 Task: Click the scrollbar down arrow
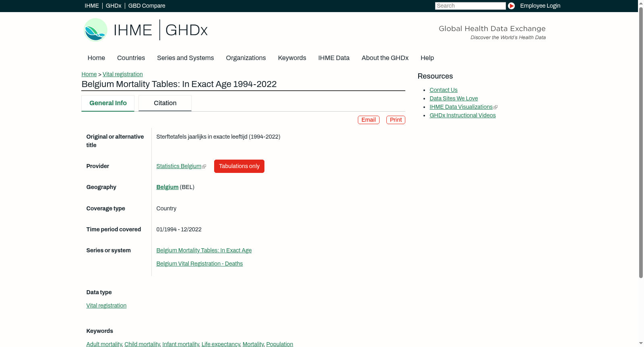pyautogui.click(x=641, y=344)
